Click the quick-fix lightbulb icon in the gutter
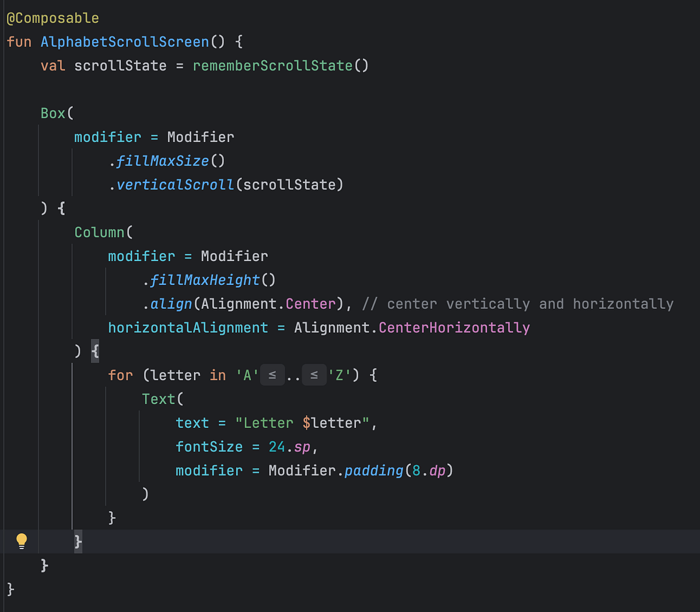The height and width of the screenshot is (612, 700). pyautogui.click(x=22, y=541)
